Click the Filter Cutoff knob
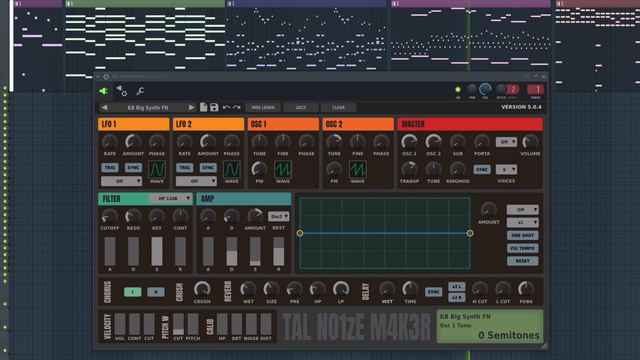 109,216
